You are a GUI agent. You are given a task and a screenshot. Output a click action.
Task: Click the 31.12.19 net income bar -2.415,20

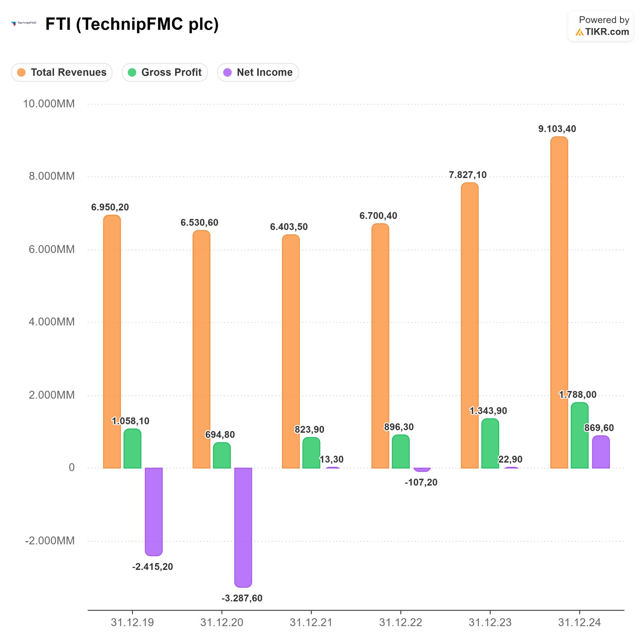click(x=154, y=511)
